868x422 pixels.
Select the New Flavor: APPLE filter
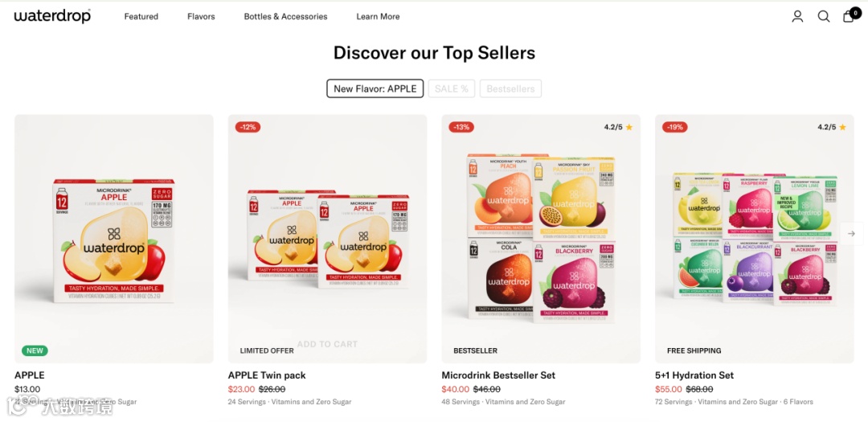(x=375, y=88)
